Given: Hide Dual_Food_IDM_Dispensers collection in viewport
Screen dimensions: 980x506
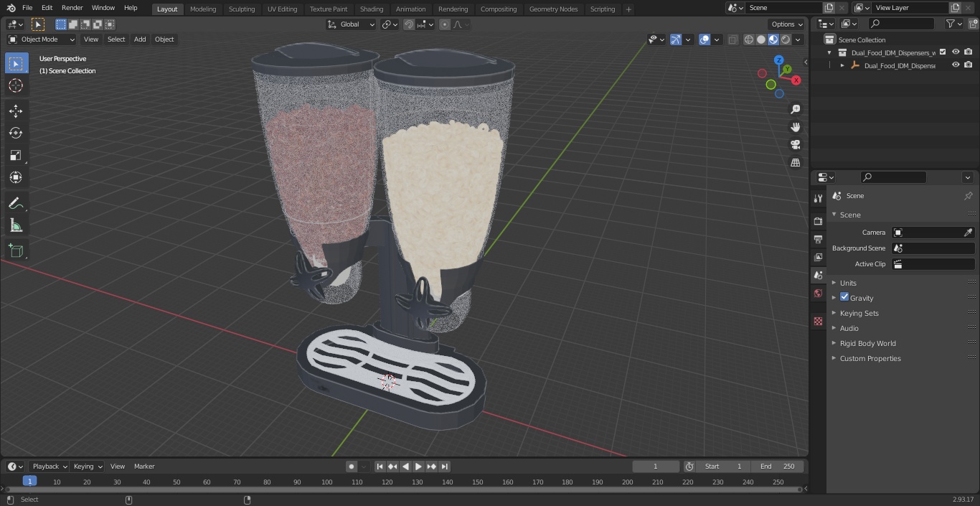Looking at the screenshot, I should pyautogui.click(x=956, y=52).
